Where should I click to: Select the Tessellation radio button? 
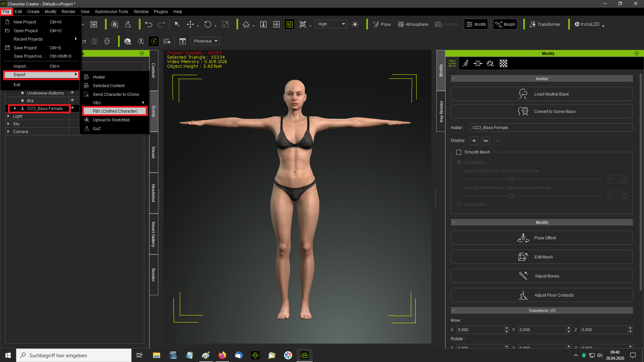[x=459, y=204]
